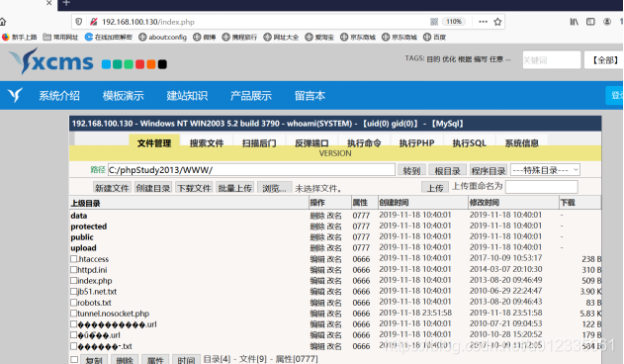This screenshot has height=364, width=624.
Task: Click the insecure connection lock icon
Action: pos(94,22)
